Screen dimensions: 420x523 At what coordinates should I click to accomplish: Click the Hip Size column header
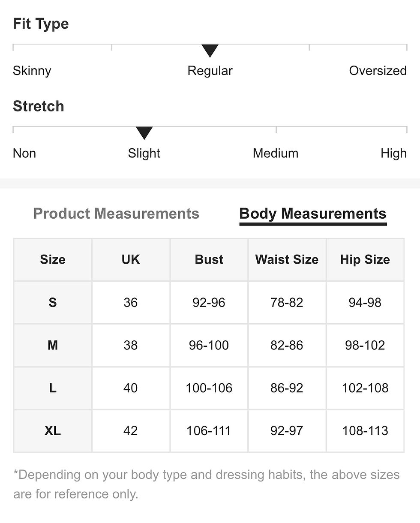coord(365,260)
